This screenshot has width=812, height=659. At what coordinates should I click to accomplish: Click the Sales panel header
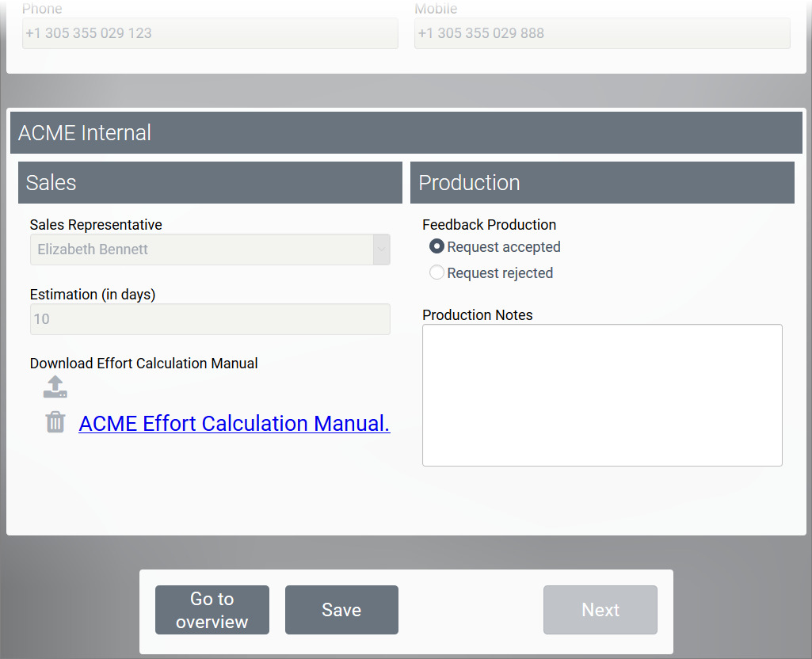tap(210, 182)
